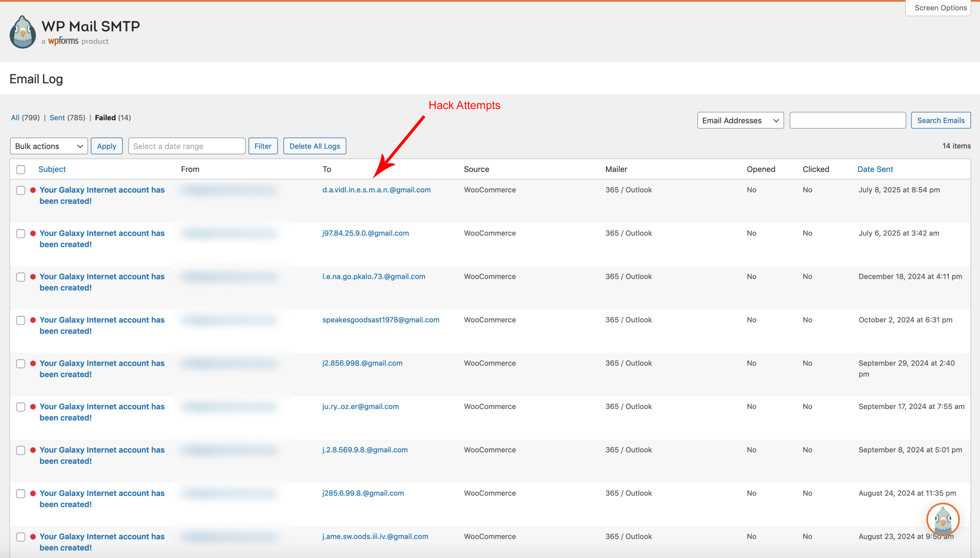Select checkbox for j2.856.998 email row

tap(21, 364)
